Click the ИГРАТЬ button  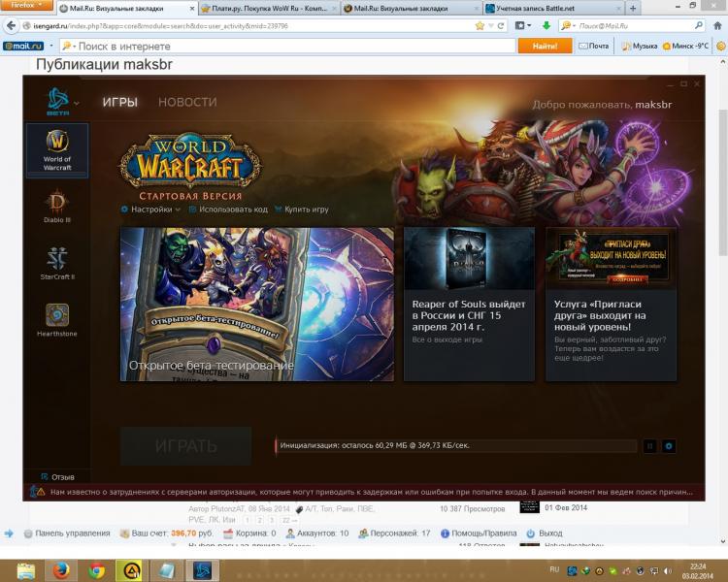[x=186, y=446]
